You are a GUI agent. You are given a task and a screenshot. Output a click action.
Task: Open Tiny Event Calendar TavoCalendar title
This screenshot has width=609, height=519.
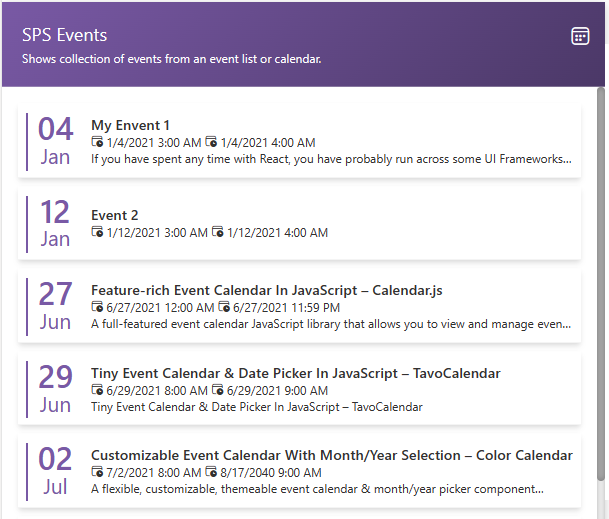pos(296,373)
